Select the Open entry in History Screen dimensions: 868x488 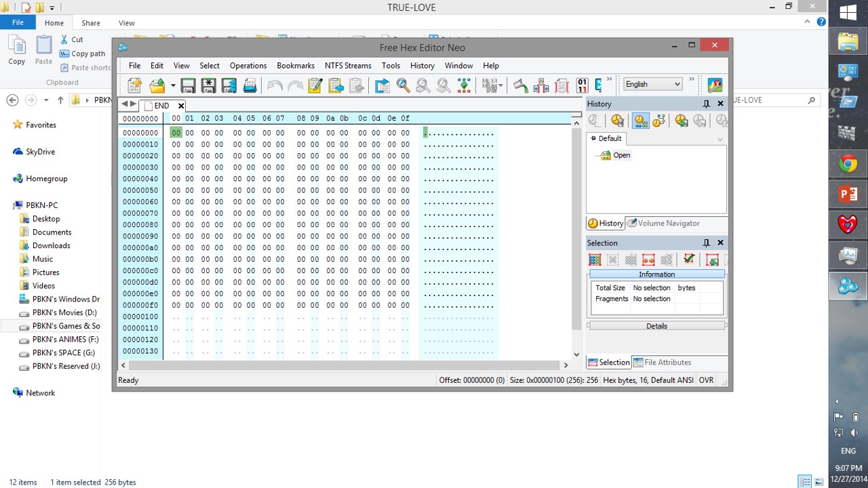coord(621,155)
